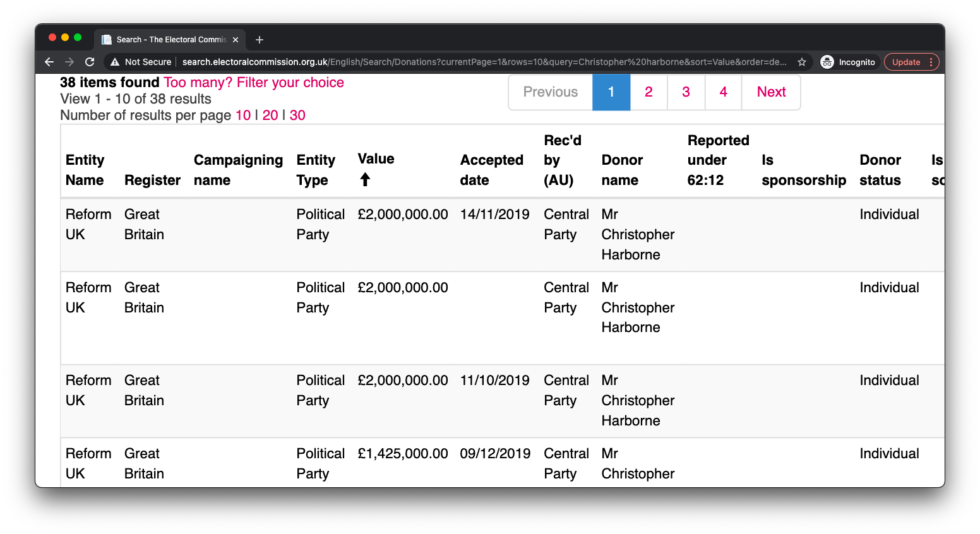The height and width of the screenshot is (534, 980).
Task: Click the URL address bar
Action: [x=484, y=62]
